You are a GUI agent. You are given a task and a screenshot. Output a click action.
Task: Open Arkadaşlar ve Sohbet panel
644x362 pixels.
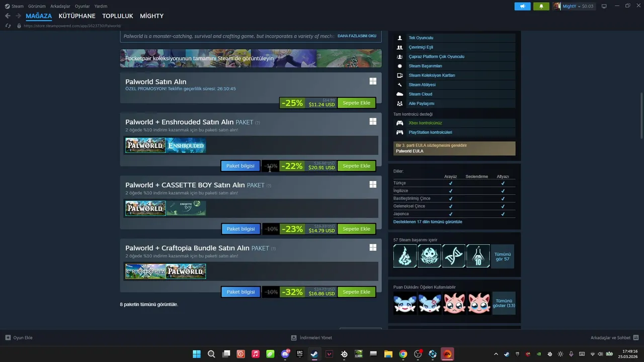pos(614,338)
